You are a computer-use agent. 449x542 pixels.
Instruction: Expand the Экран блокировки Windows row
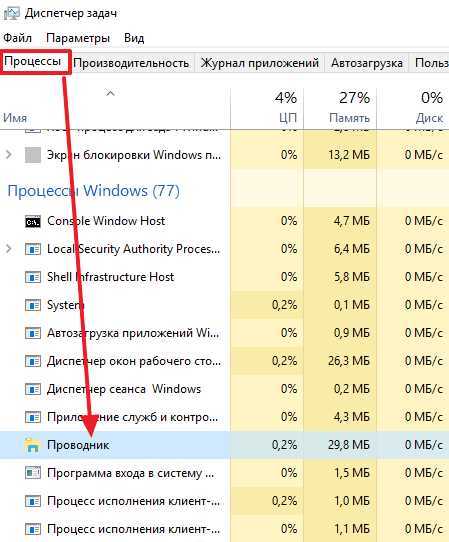click(x=9, y=155)
